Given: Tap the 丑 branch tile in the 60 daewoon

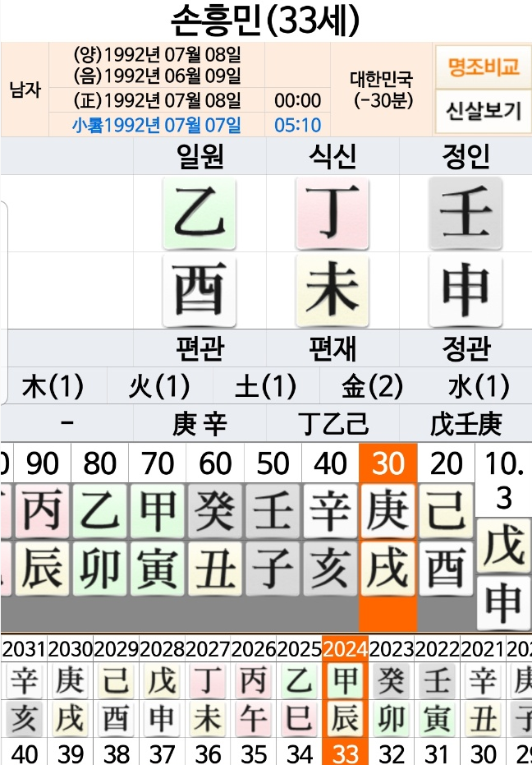Looking at the screenshot, I should pyautogui.click(x=215, y=569).
